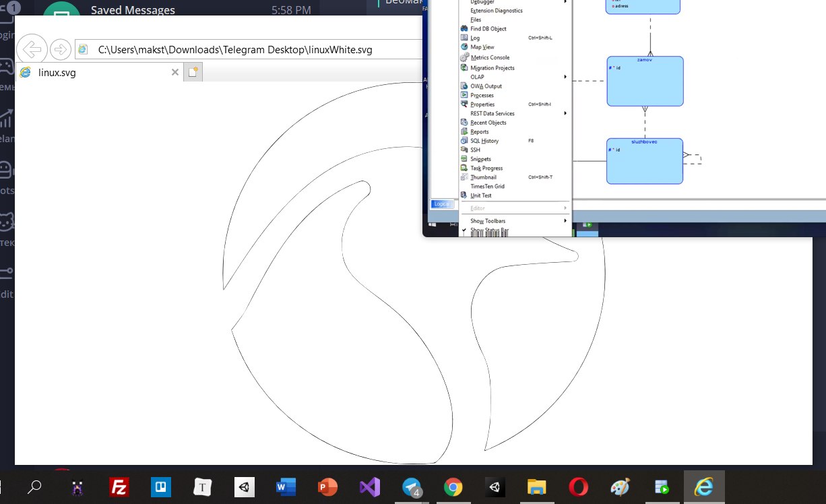Open Unity with the black icon
This screenshot has height=504, width=826.
coord(495,487)
